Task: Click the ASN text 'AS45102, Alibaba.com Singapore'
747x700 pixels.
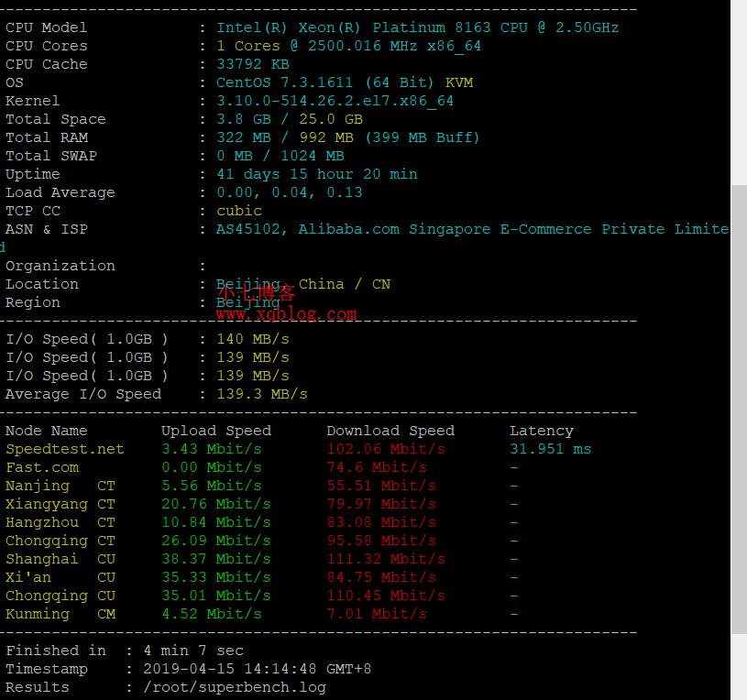Action: 353,229
